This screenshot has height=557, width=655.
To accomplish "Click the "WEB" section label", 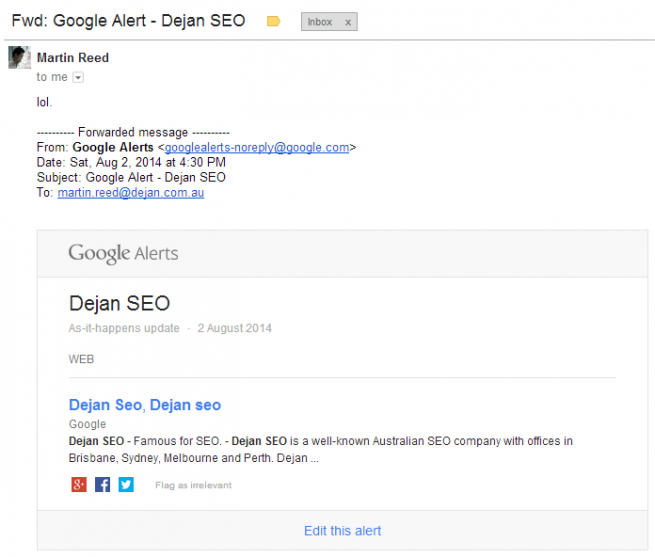I will pos(81,359).
